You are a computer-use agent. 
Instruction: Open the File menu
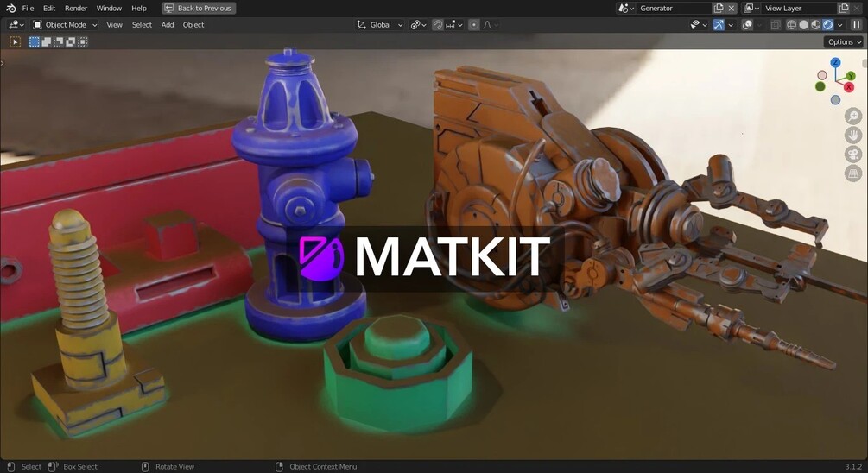[28, 9]
